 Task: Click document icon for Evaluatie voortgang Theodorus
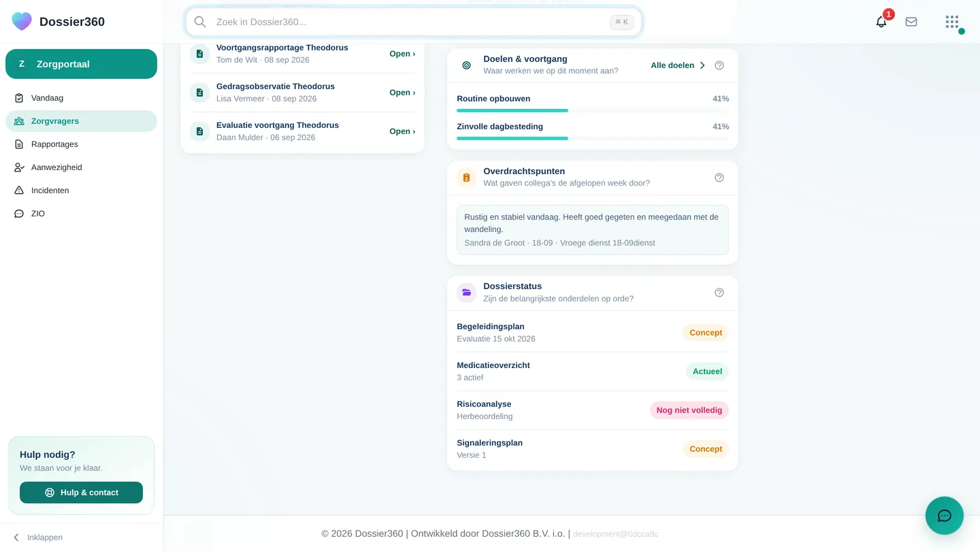[x=199, y=131]
